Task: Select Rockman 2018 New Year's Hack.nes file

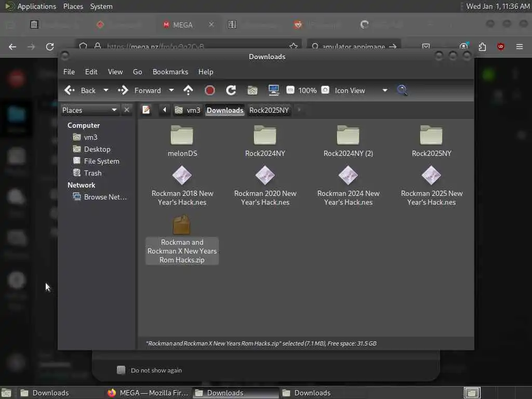Action: (x=182, y=186)
